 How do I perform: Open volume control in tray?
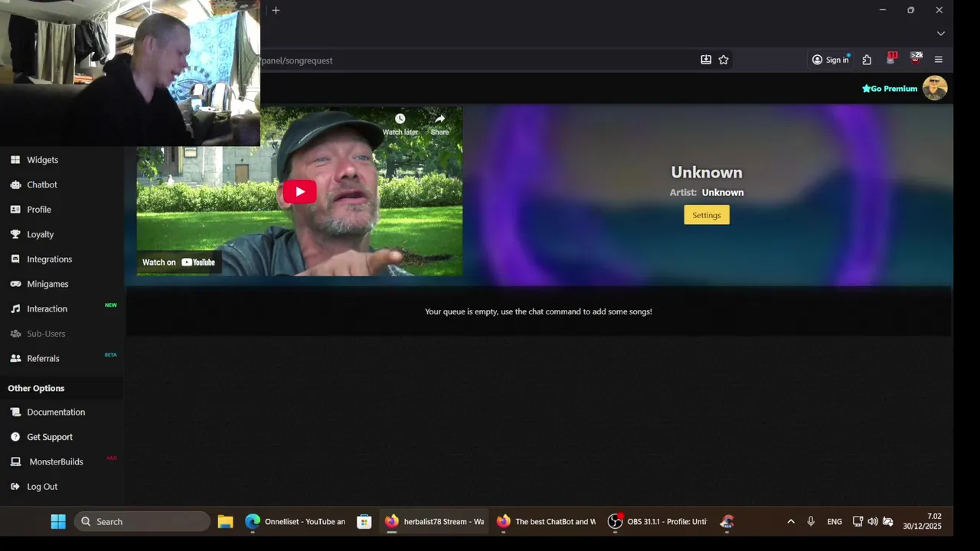(x=873, y=522)
